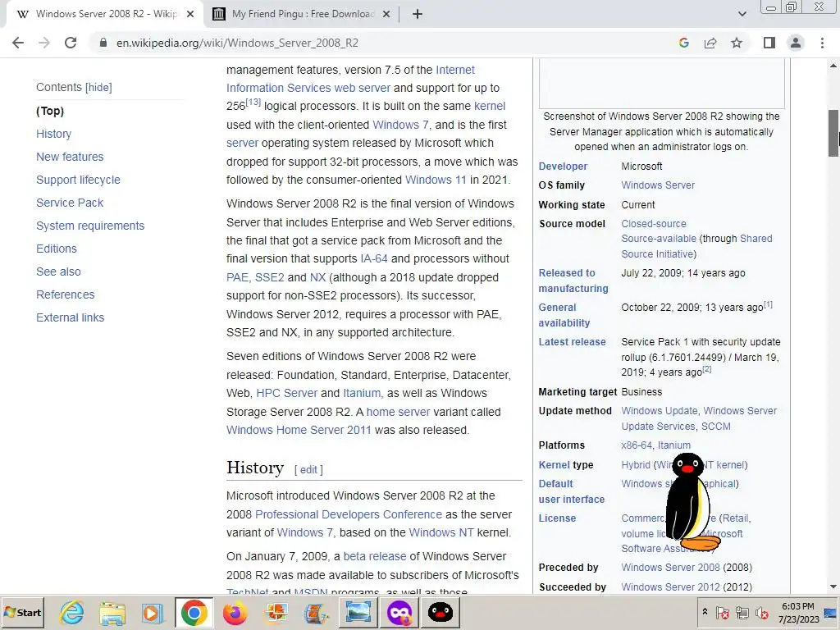
Task: Follow the IA-64 link
Action: (x=374, y=258)
